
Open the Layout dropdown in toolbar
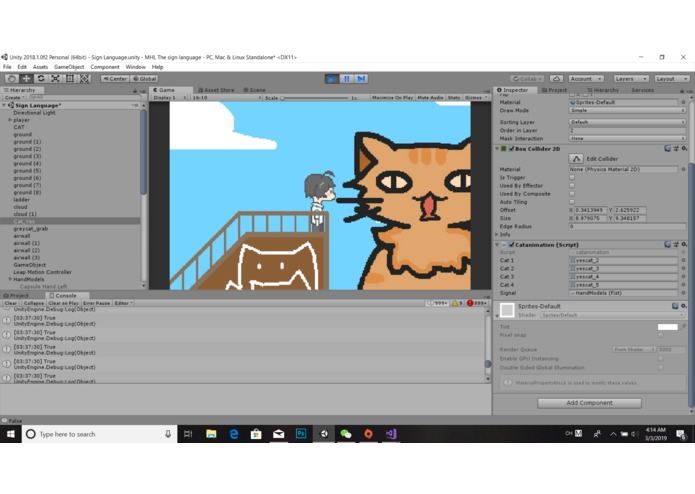click(x=672, y=79)
